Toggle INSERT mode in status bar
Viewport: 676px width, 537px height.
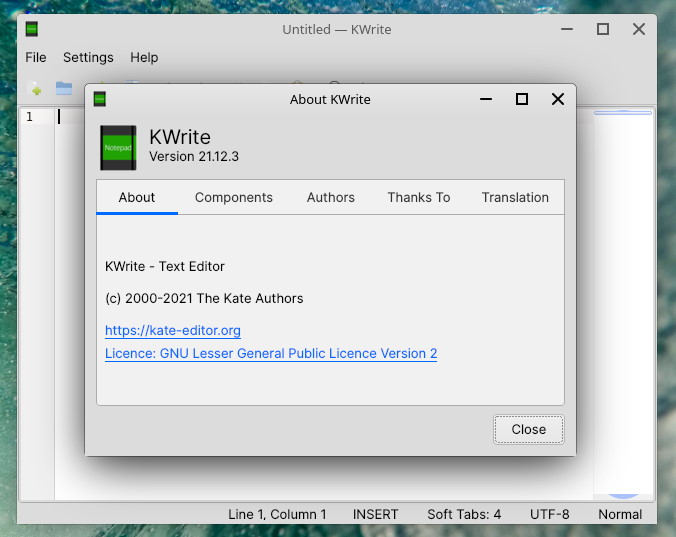click(x=375, y=514)
